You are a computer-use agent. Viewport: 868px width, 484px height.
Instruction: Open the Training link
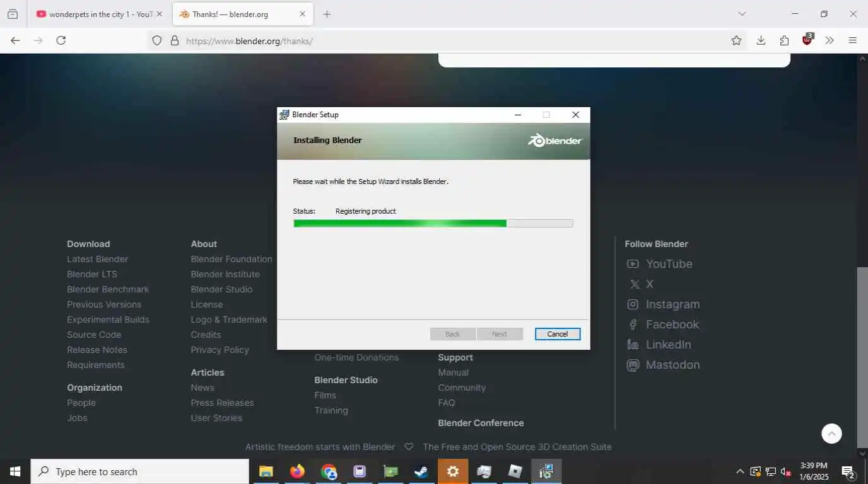tap(331, 410)
